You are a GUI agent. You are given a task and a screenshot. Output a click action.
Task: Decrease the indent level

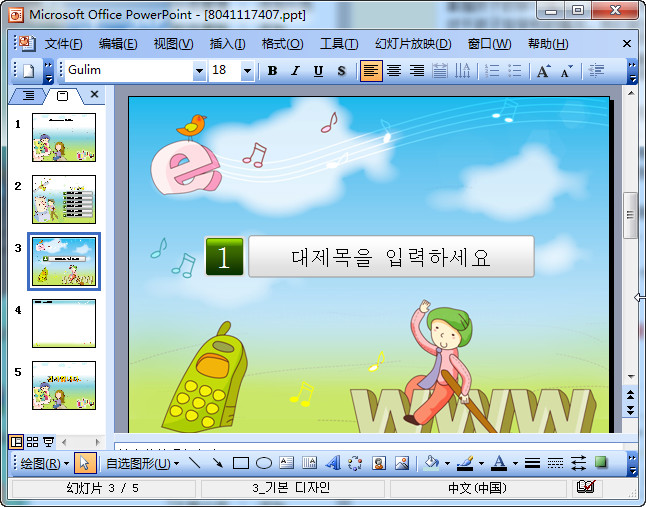point(596,71)
